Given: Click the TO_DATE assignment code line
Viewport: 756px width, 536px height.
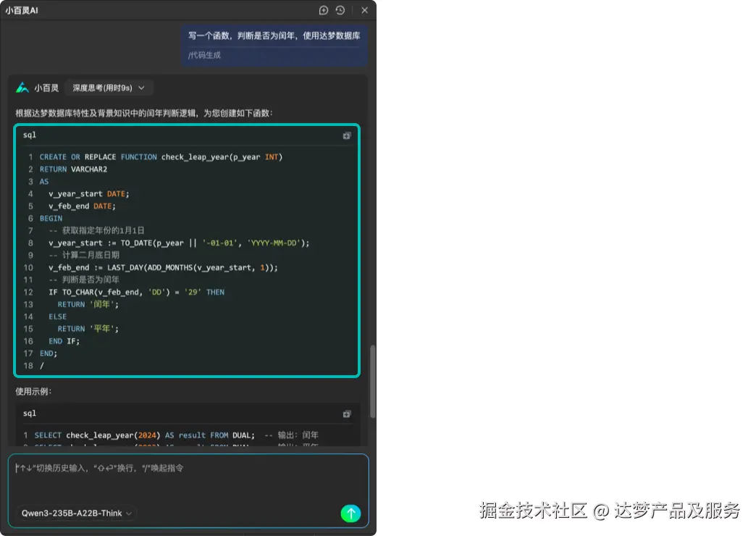Looking at the screenshot, I should pyautogui.click(x=179, y=243).
